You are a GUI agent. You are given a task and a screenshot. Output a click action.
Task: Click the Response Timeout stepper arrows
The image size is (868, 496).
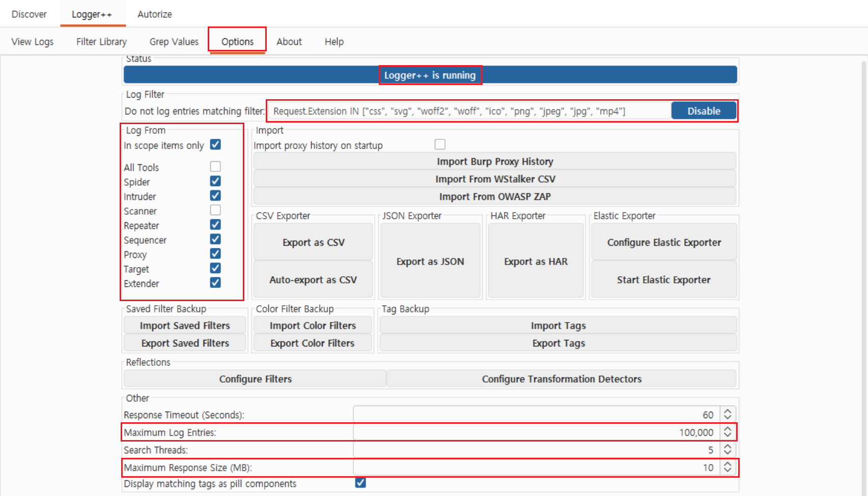pyautogui.click(x=728, y=415)
